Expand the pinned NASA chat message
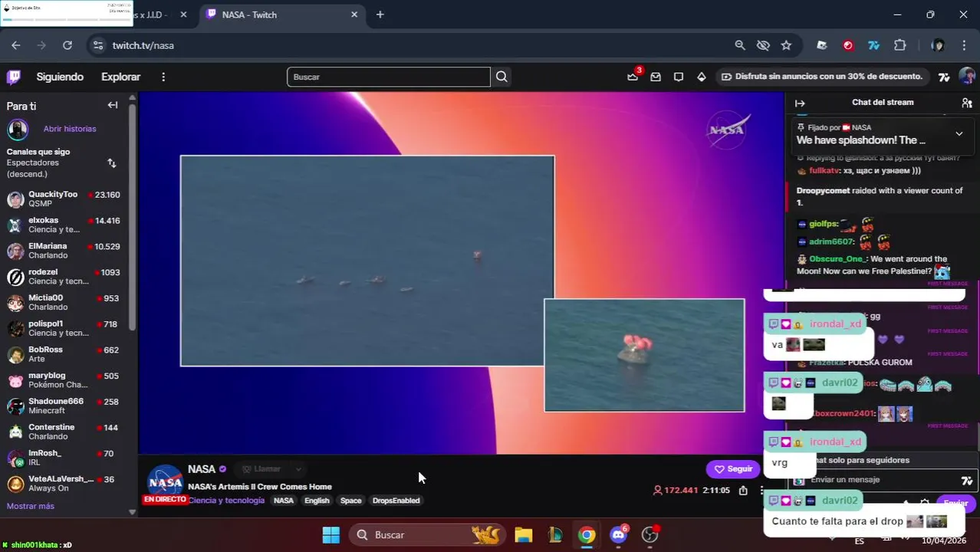Image resolution: width=980 pixels, height=552 pixels. tap(959, 133)
